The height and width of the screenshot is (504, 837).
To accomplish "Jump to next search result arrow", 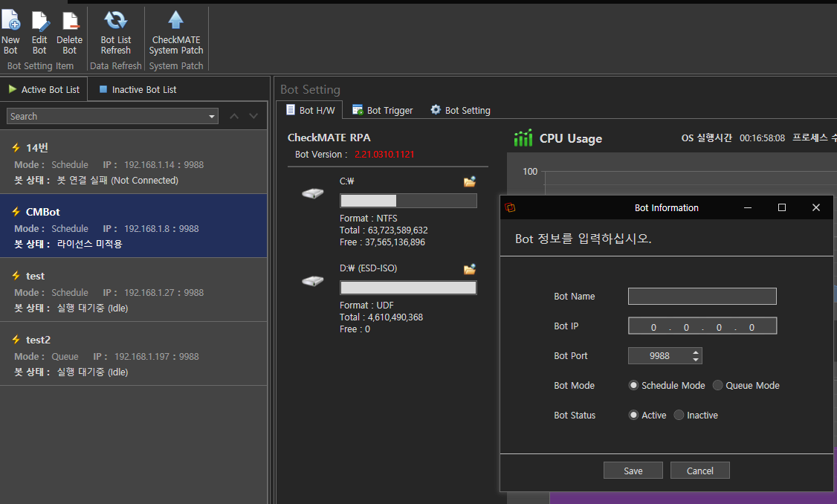I will click(253, 116).
